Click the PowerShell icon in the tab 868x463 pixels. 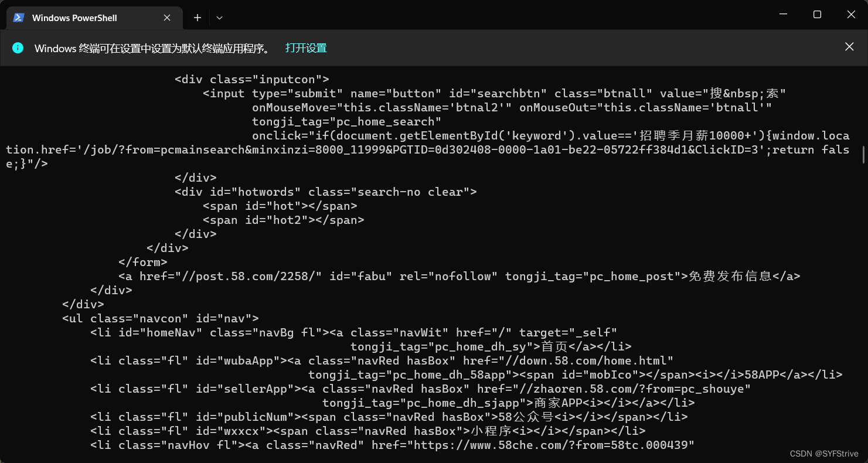(19, 18)
